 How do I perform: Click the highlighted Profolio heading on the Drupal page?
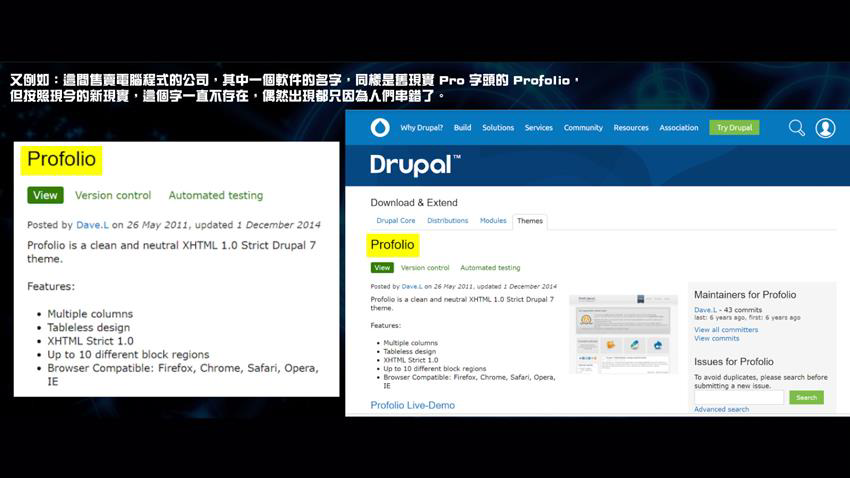click(x=392, y=245)
